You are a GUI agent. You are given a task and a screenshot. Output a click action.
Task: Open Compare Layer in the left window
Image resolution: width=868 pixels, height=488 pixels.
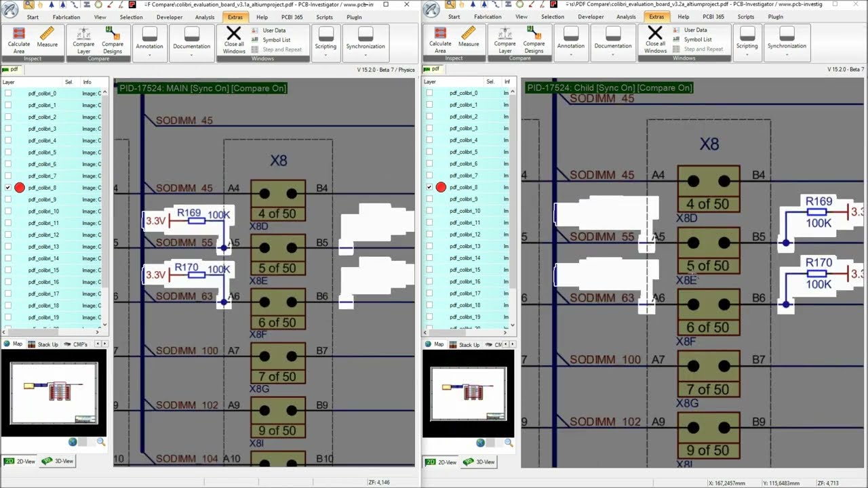coord(83,41)
